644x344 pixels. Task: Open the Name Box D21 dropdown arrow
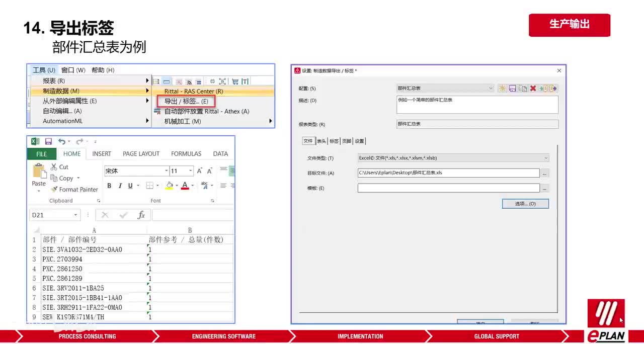pos(75,215)
